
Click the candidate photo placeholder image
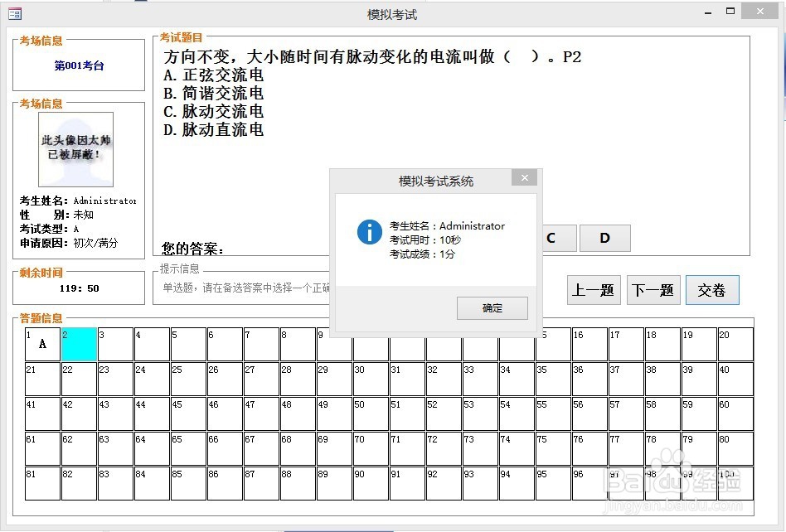click(75, 150)
